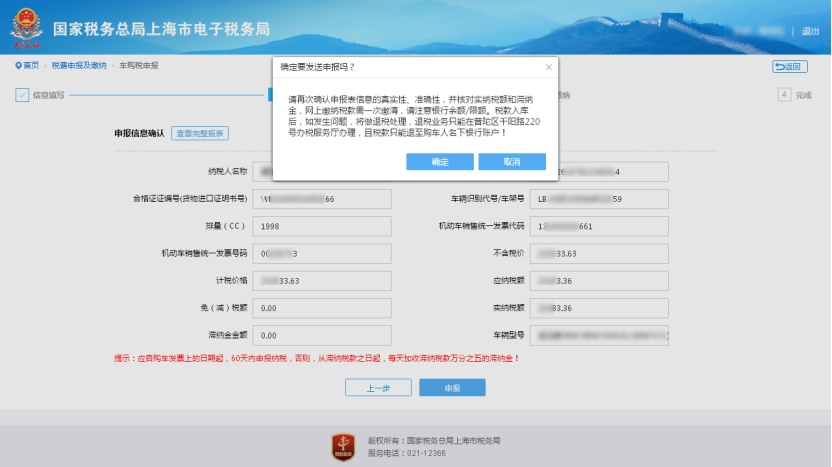832x467 pixels.
Task: Click the 合格证证编号 input field
Action: click(322, 199)
